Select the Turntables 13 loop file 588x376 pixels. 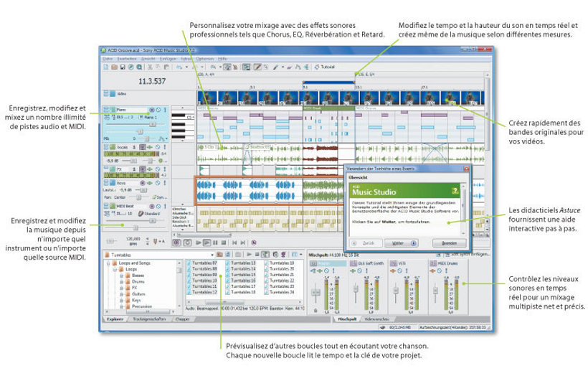tap(241, 263)
